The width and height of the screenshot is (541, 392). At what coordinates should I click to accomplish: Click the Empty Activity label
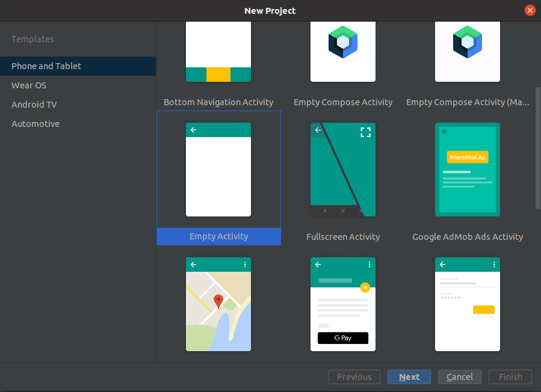pos(218,236)
